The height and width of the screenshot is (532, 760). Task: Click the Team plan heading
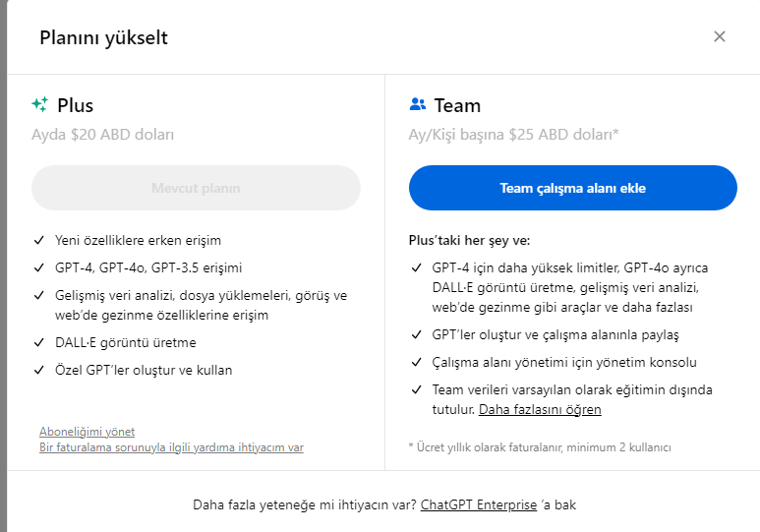(x=457, y=105)
